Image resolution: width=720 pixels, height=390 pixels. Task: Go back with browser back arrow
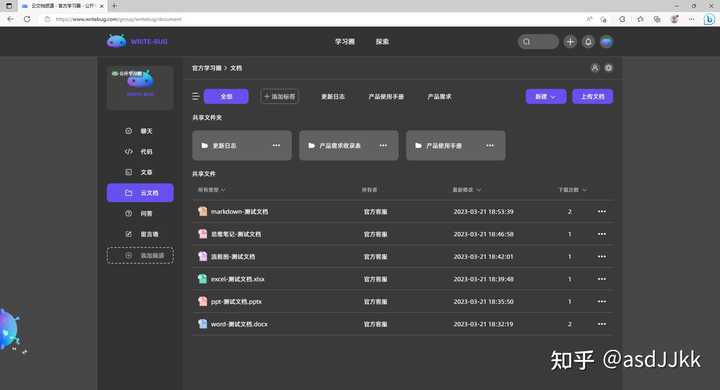[x=11, y=19]
